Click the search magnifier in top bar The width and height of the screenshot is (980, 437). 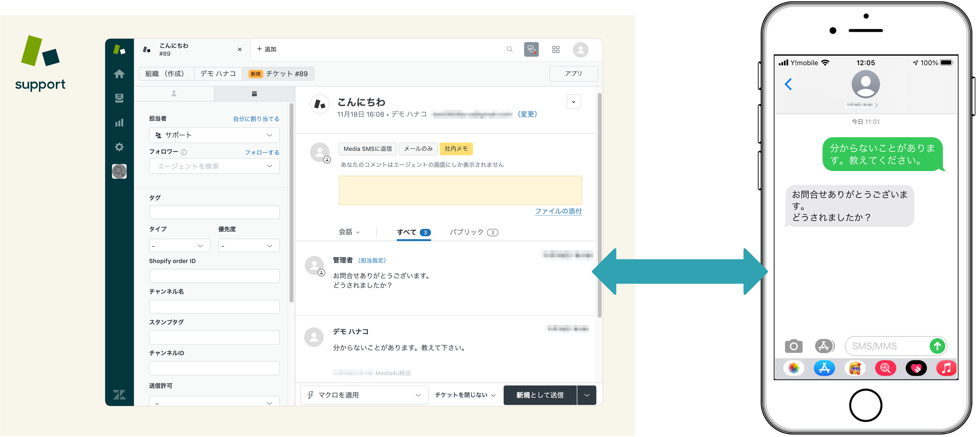pos(510,49)
